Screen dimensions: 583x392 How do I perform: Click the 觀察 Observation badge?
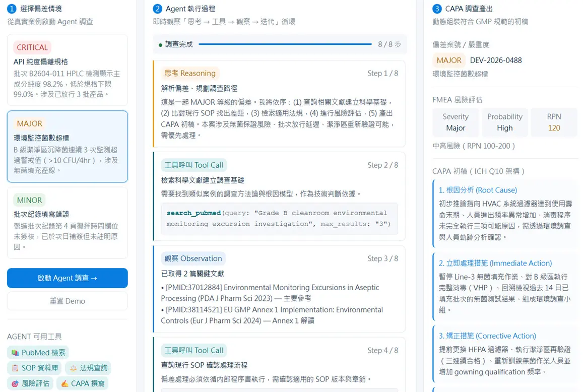(x=193, y=258)
